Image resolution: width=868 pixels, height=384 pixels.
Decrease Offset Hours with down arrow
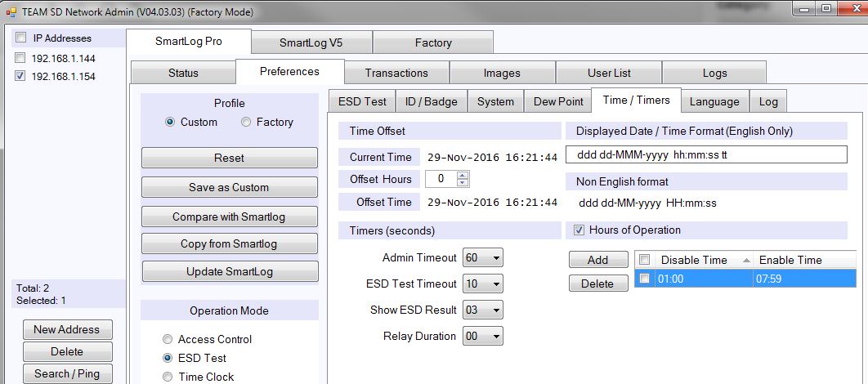tap(463, 182)
